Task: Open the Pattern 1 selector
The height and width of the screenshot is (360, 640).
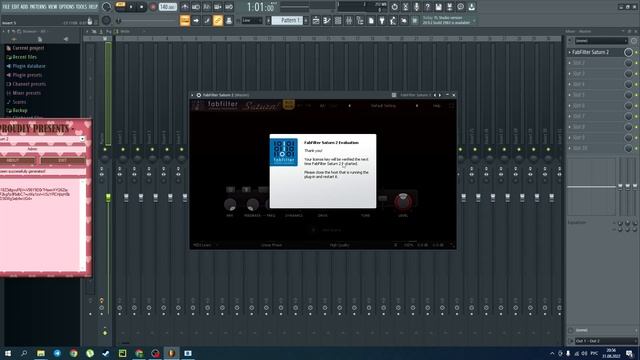Action: pos(287,20)
